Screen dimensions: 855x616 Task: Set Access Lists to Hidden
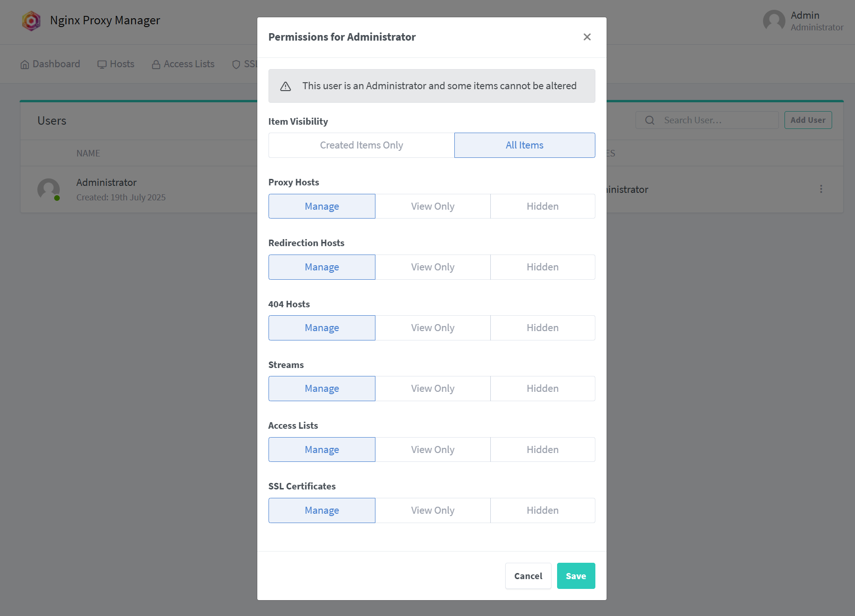pos(543,450)
